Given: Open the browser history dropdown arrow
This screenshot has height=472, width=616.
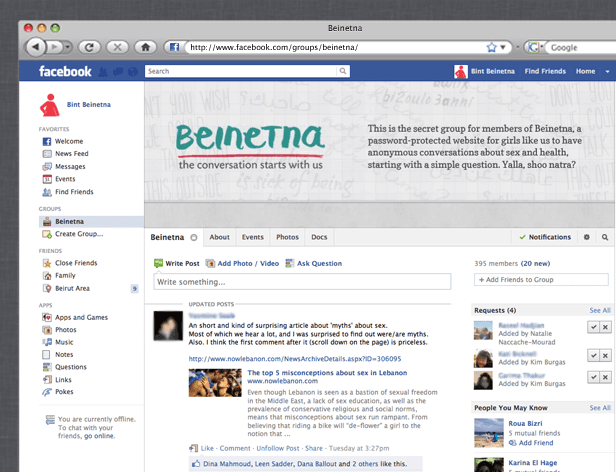Looking at the screenshot, I should [x=68, y=48].
